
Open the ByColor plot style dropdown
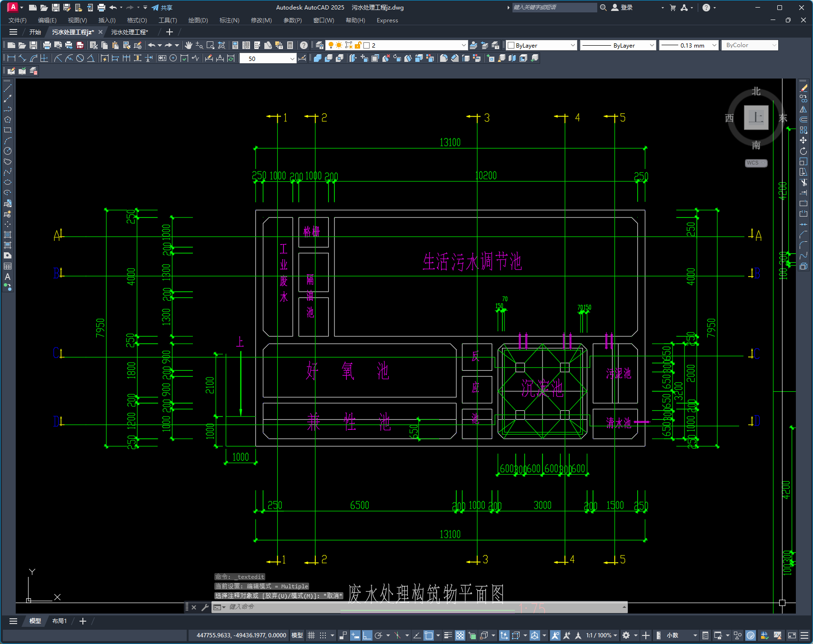click(750, 45)
